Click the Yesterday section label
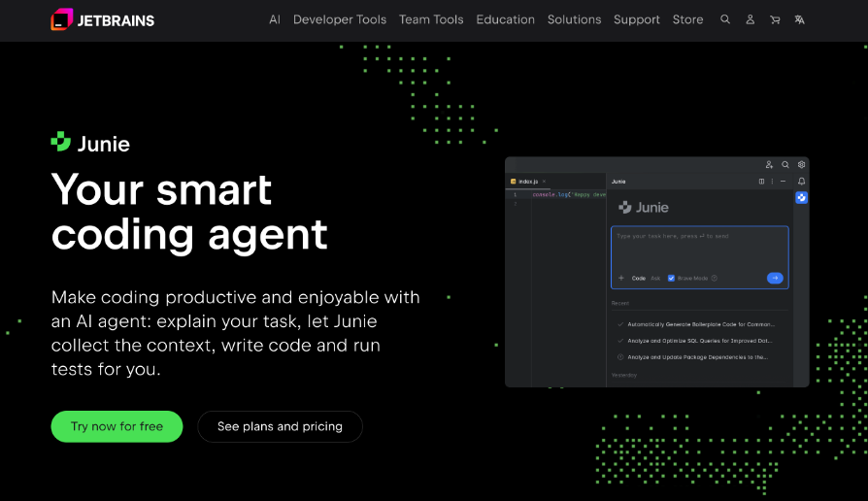Screen dimensions: 868x501 pyautogui.click(x=624, y=375)
